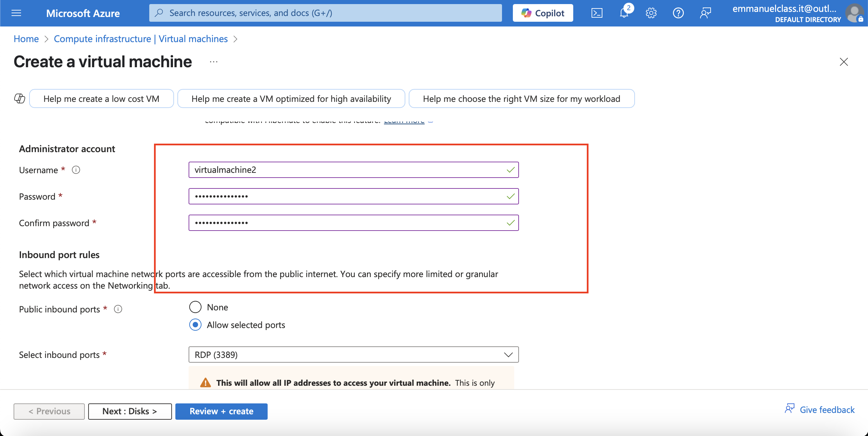Open the Select inbound ports dropdown
Viewport: 868px width, 436px height.
[353, 355]
